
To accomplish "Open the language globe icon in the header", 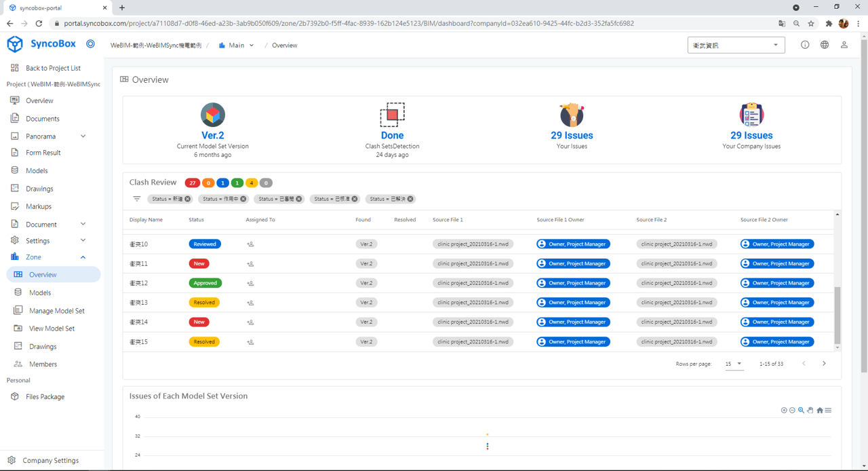I will point(825,45).
